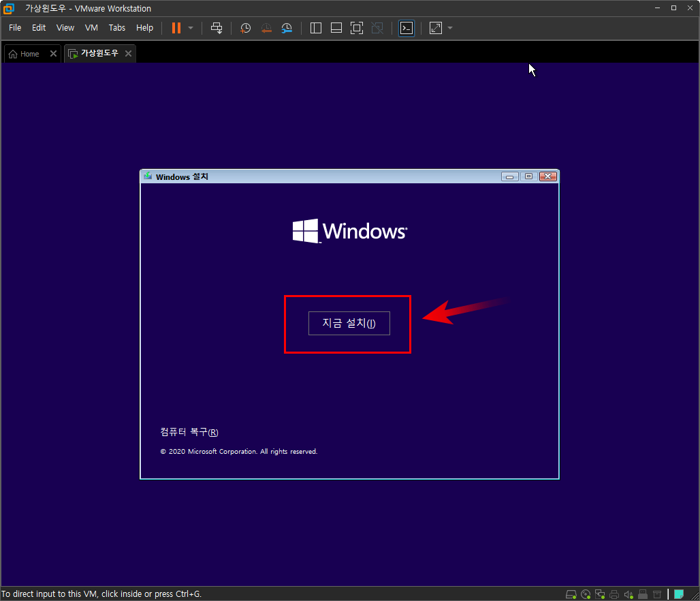Open the VM menu
Image resolution: width=700 pixels, height=601 pixels.
point(91,28)
